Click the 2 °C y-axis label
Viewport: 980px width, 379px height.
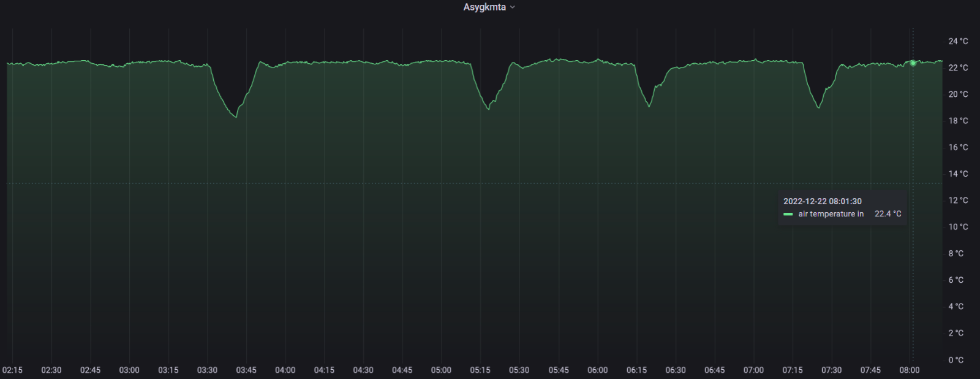(x=956, y=333)
